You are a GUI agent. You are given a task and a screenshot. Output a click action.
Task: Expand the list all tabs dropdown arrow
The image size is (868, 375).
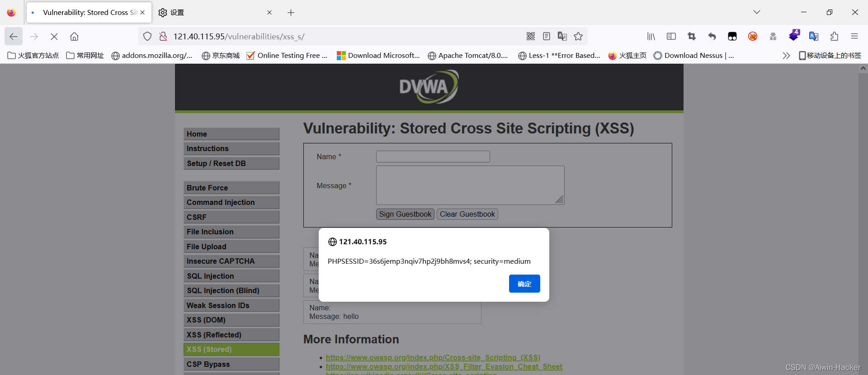point(757,12)
